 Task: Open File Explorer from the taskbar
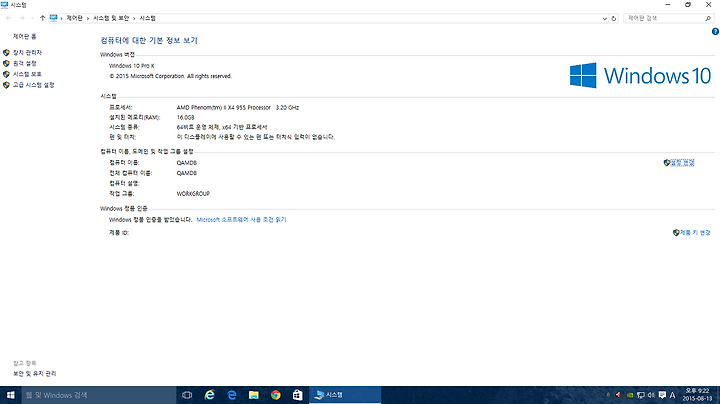click(x=253, y=395)
